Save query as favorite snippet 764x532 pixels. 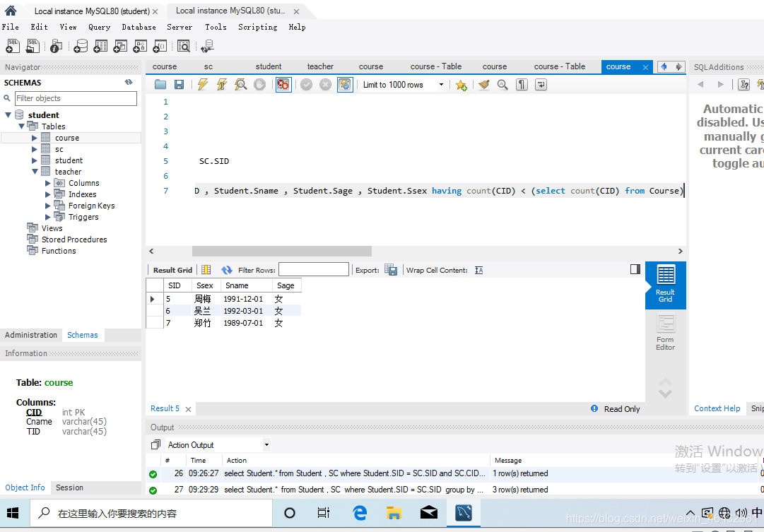tap(461, 85)
